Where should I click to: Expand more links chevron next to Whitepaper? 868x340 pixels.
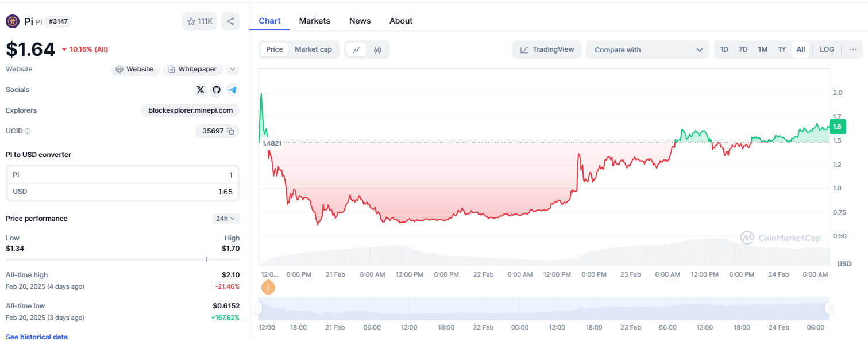click(232, 69)
